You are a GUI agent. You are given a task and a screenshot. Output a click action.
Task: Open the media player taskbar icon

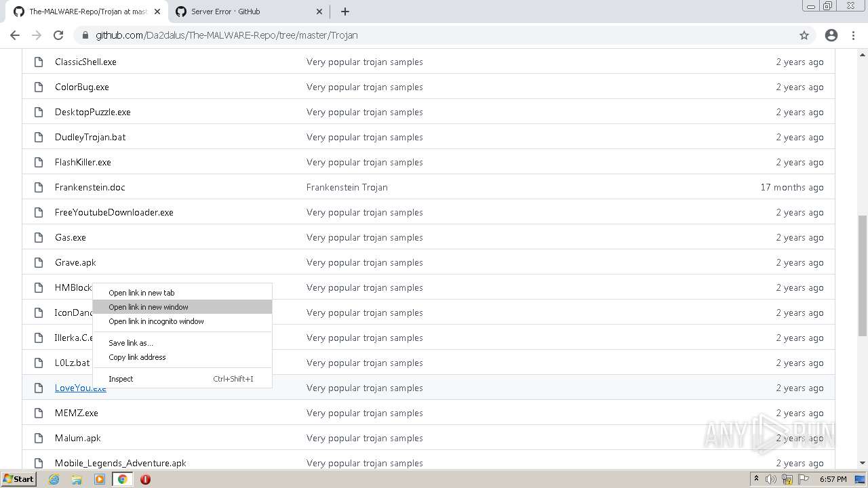coord(100,479)
